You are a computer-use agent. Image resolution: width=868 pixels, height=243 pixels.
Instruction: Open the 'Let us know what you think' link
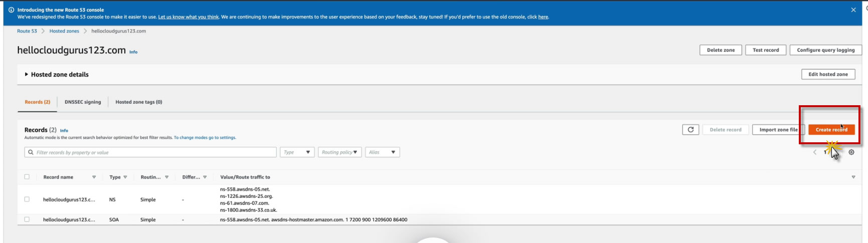click(x=189, y=17)
